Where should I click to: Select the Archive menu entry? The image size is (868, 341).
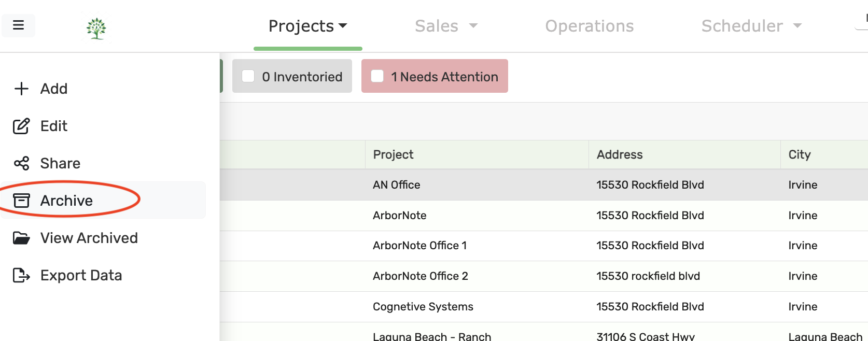(x=104, y=201)
